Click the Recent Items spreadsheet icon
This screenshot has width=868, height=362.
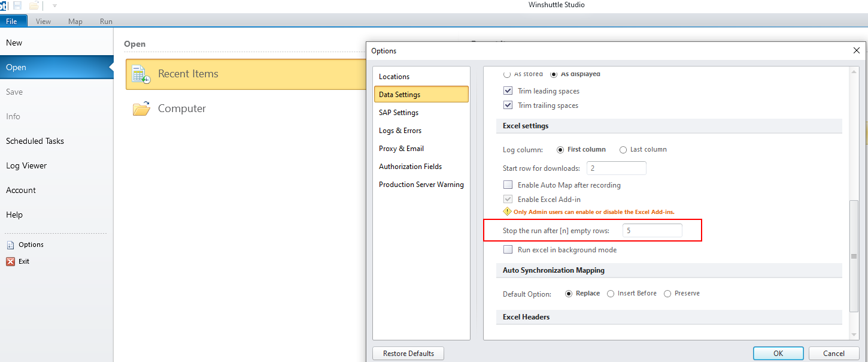click(141, 74)
